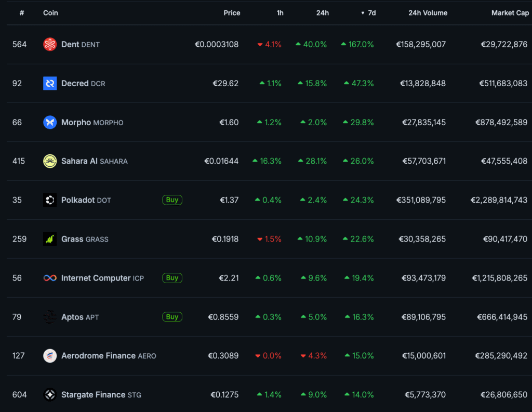The image size is (532, 412).
Task: Sort by the Market Cap column
Action: tap(510, 13)
